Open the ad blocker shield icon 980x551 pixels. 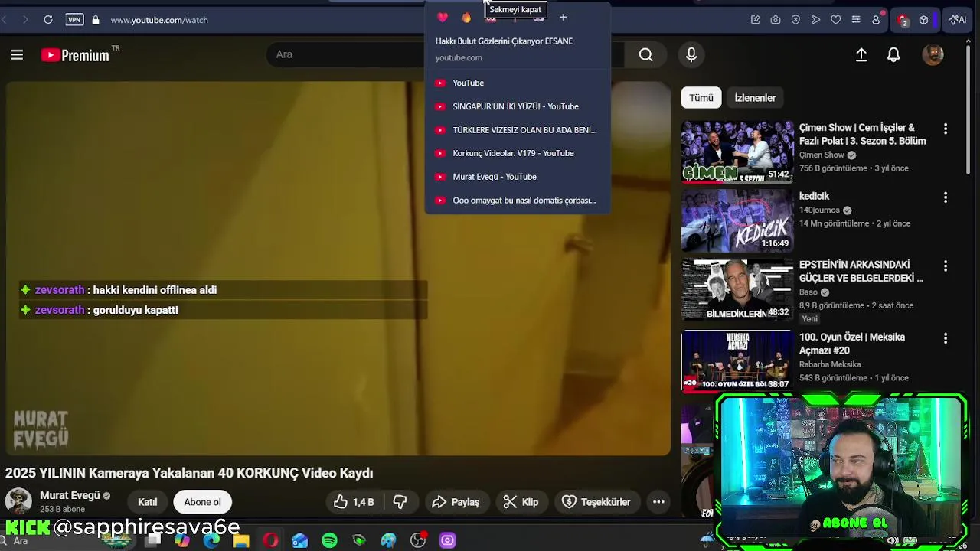[x=795, y=20]
